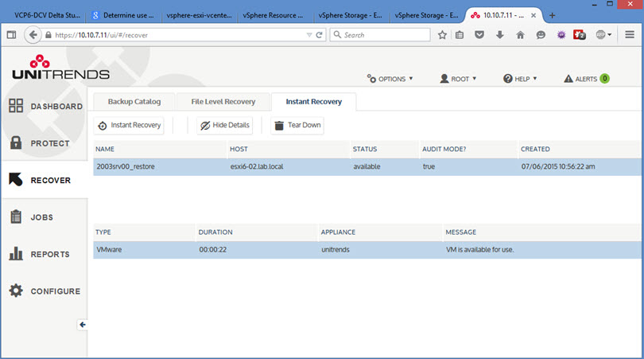Sort by the NAME column header
The width and height of the screenshot is (644, 359).
click(x=105, y=149)
